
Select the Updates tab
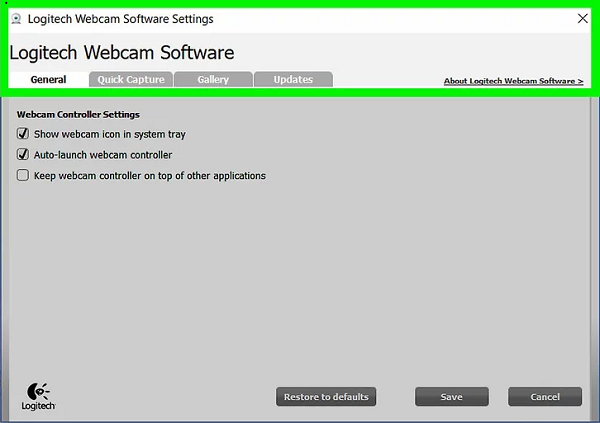(293, 80)
